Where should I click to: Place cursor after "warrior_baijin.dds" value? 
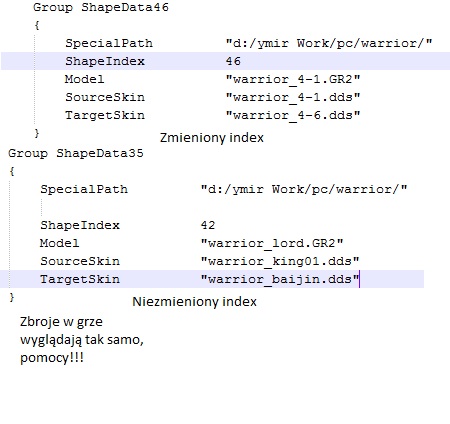pyautogui.click(x=359, y=279)
